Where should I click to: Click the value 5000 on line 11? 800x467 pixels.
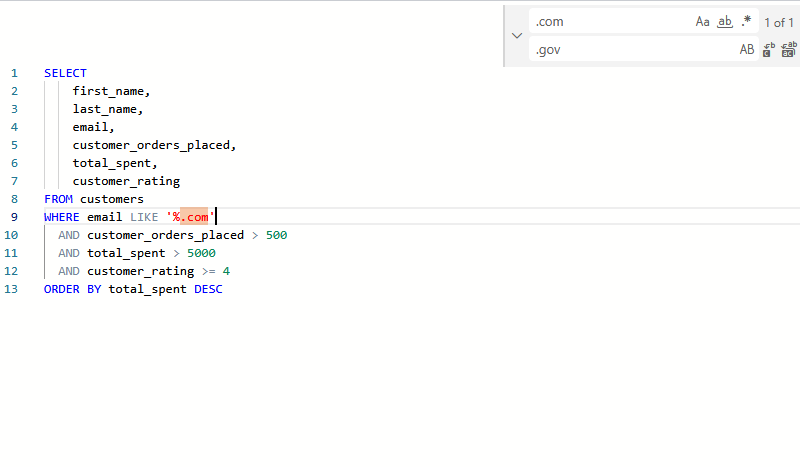click(201, 253)
